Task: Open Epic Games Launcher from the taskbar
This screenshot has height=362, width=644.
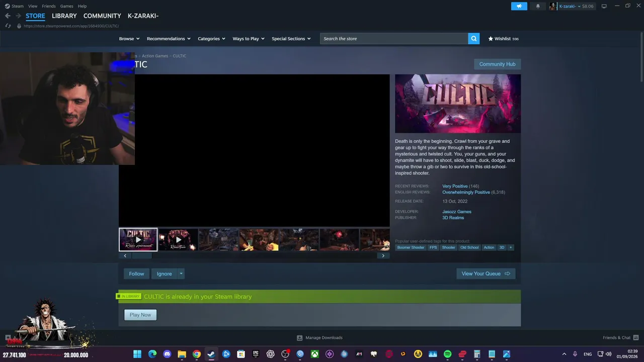Action: pos(256,354)
